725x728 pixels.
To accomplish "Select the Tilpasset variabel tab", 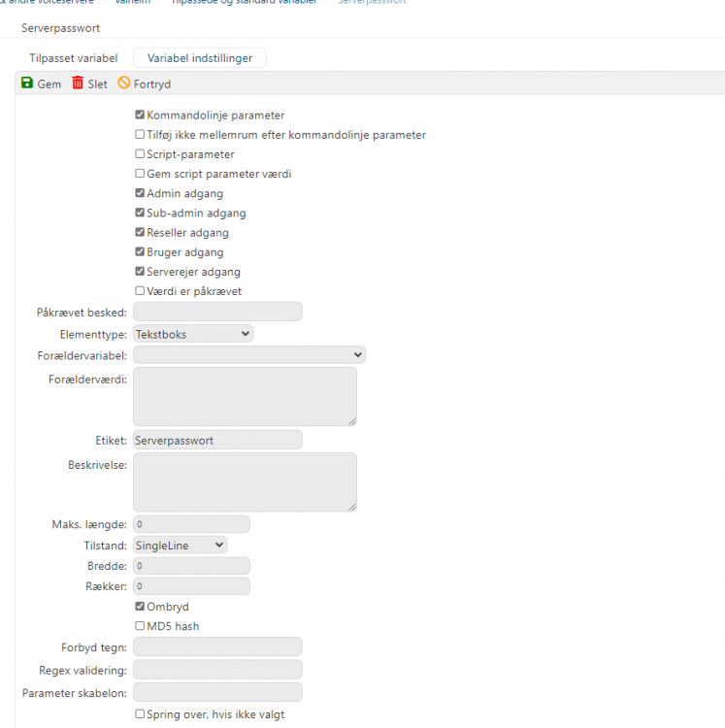I will click(x=74, y=58).
